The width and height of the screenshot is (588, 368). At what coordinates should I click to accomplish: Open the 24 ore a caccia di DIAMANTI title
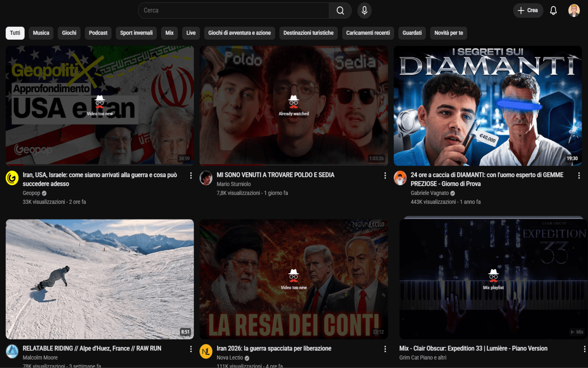487,179
